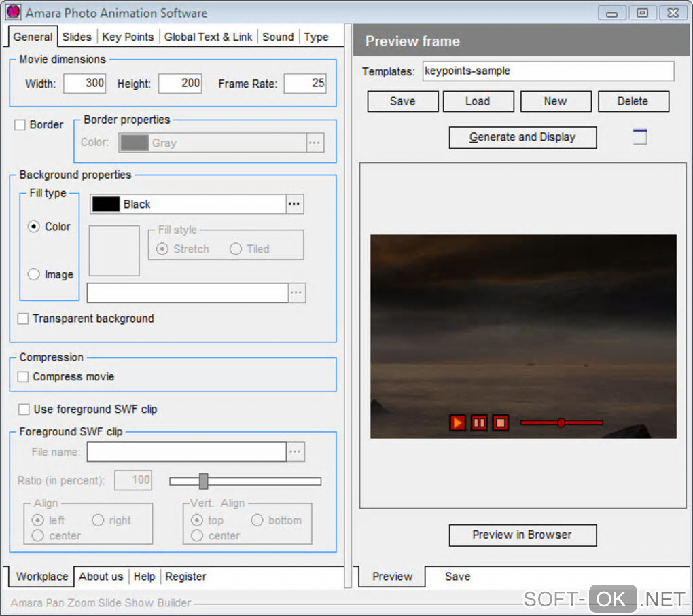Screen dimensions: 693x616
Task: Open border color ellipsis button
Action: pyautogui.click(x=315, y=143)
